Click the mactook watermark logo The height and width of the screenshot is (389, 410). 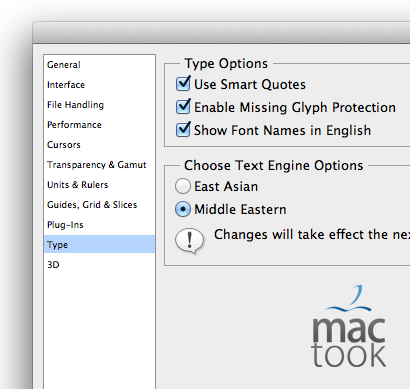(x=349, y=326)
